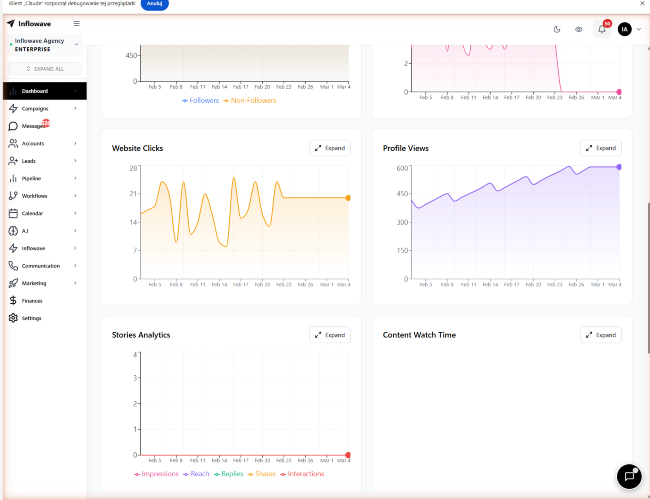
Task: Open the live chat widget bubble
Action: click(628, 476)
